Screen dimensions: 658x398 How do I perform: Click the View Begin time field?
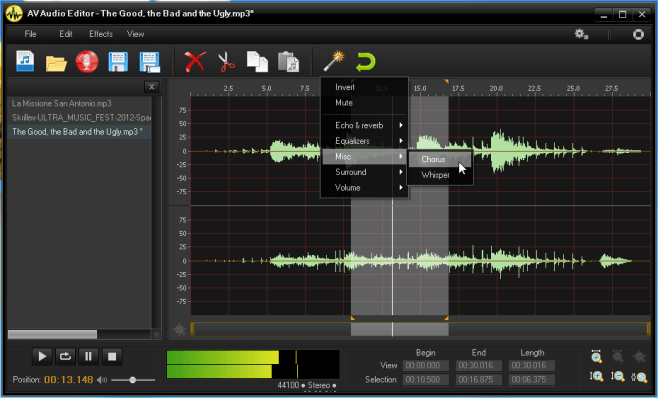(426, 366)
